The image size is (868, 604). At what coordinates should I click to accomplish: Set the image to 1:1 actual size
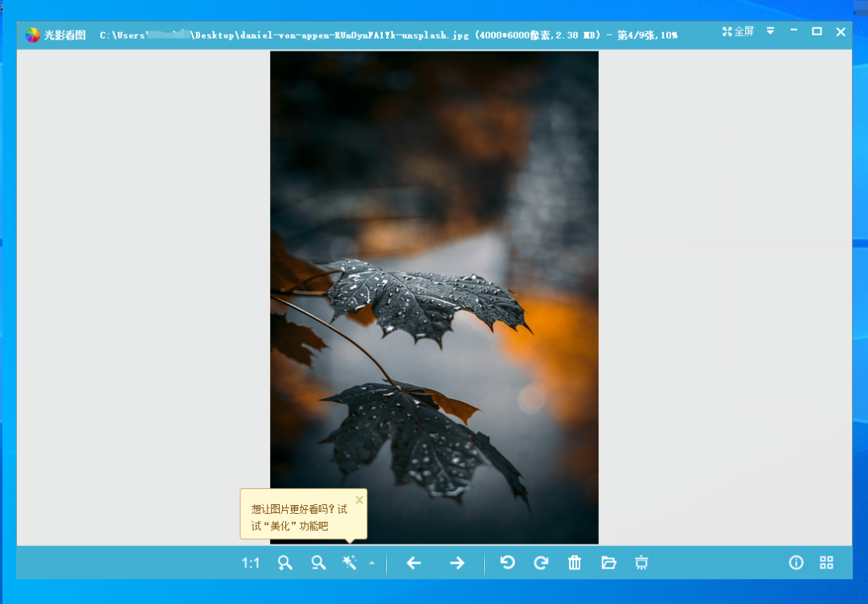click(x=250, y=564)
